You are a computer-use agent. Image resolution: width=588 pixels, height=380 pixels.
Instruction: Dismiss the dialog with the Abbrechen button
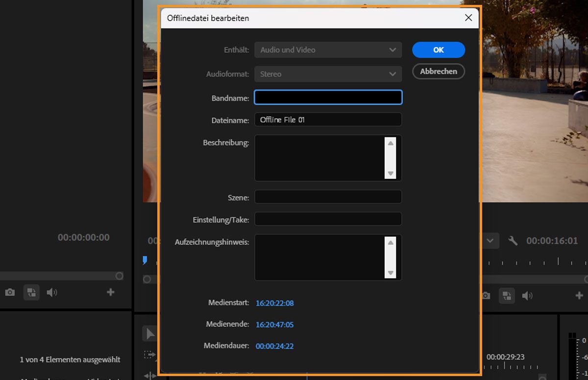[x=438, y=71]
